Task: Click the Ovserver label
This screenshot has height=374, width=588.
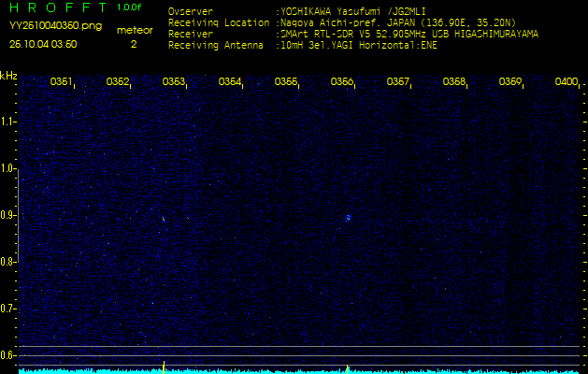Action: click(191, 11)
